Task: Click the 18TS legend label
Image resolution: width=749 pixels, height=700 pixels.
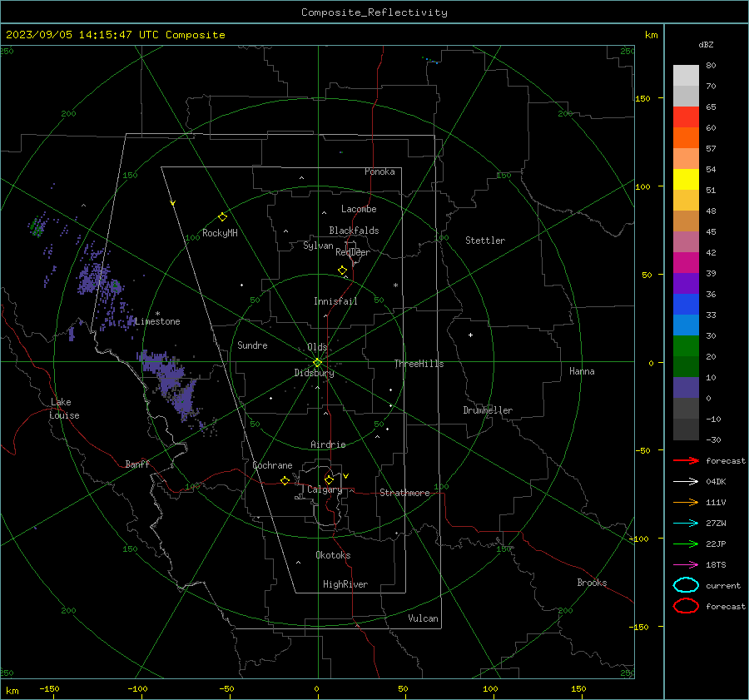Action: pyautogui.click(x=716, y=565)
